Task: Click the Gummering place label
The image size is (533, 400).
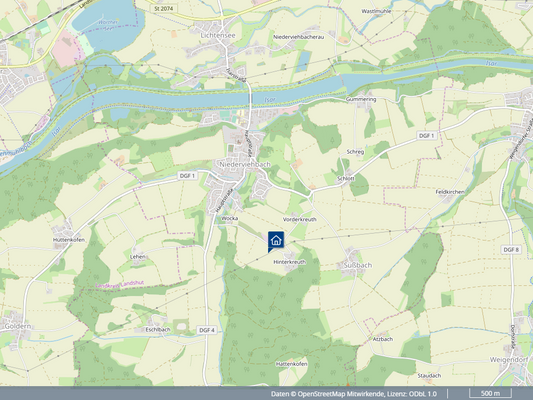Action: tap(361, 99)
